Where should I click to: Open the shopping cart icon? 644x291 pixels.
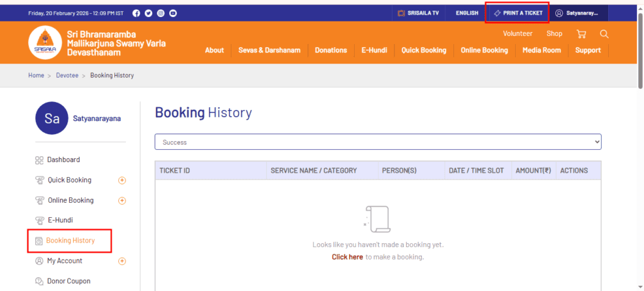pyautogui.click(x=581, y=34)
